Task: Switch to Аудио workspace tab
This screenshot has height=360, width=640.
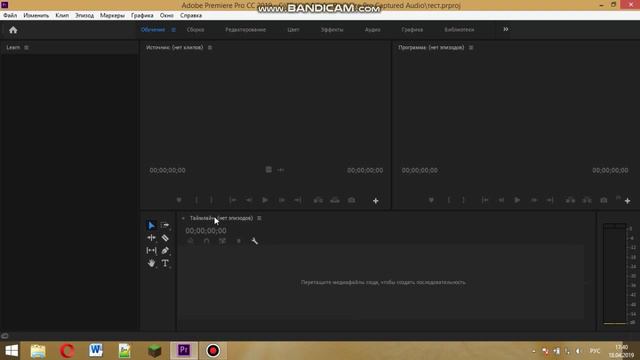Action: [373, 30]
